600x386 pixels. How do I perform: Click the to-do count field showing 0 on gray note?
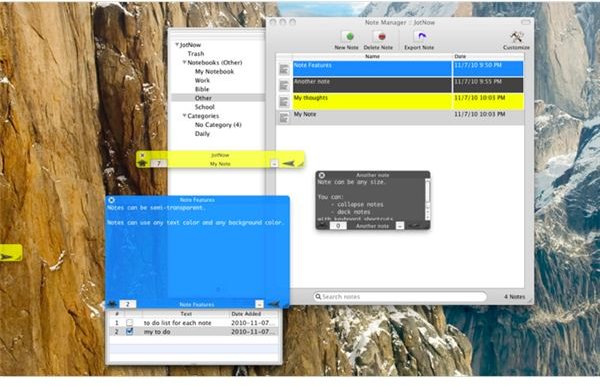[338, 226]
